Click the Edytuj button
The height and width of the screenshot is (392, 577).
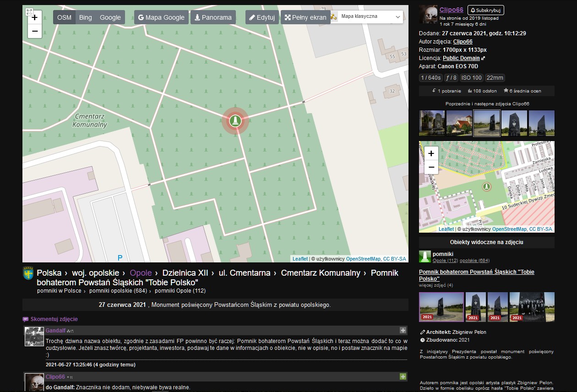(x=261, y=17)
